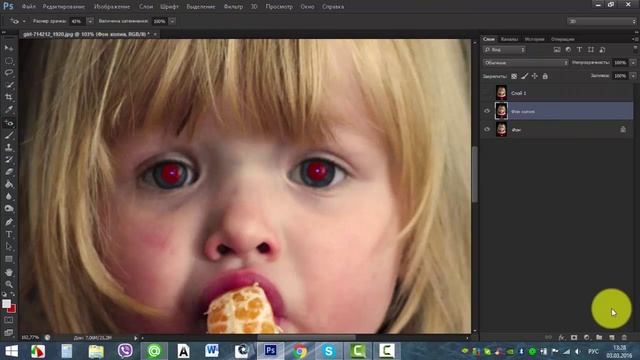This screenshot has width=640, height=360.
Task: Add a layer mask
Action: coord(574,338)
